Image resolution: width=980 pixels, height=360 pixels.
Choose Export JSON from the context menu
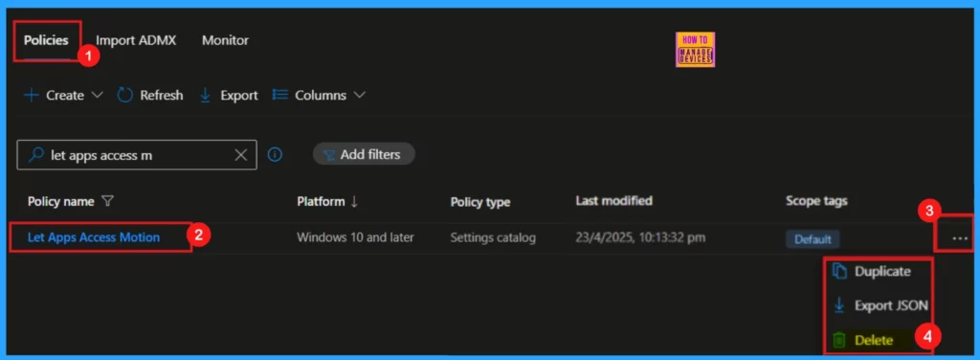point(881,305)
